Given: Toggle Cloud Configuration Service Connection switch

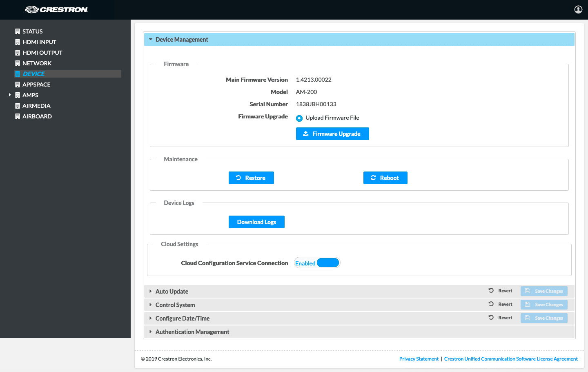Looking at the screenshot, I should tap(317, 263).
